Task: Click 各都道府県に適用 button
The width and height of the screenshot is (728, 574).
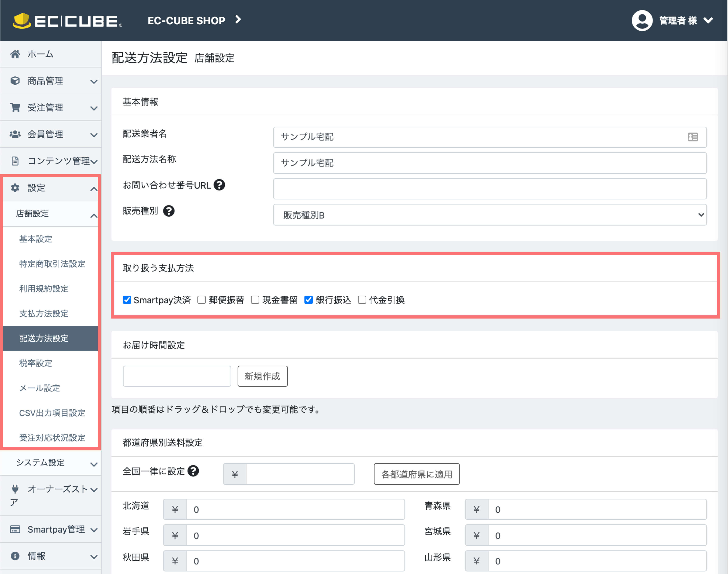Action: pos(416,474)
